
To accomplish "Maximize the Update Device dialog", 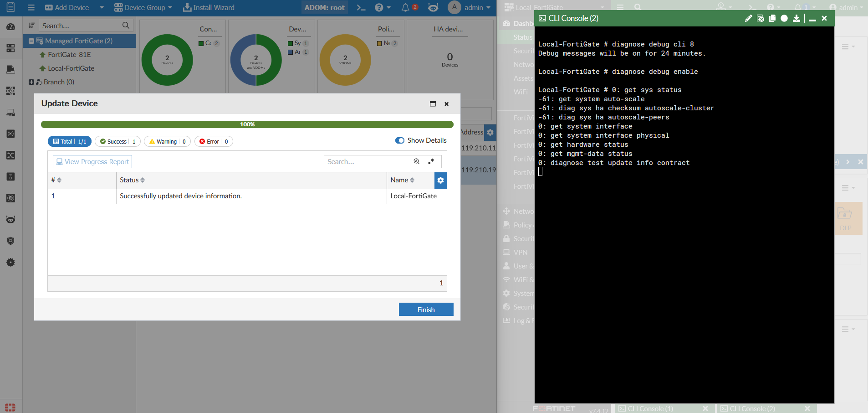I will [433, 104].
